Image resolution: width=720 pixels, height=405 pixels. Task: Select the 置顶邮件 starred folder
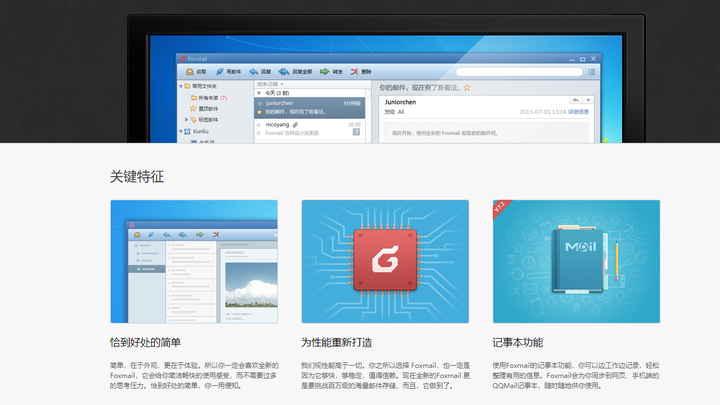pos(204,109)
